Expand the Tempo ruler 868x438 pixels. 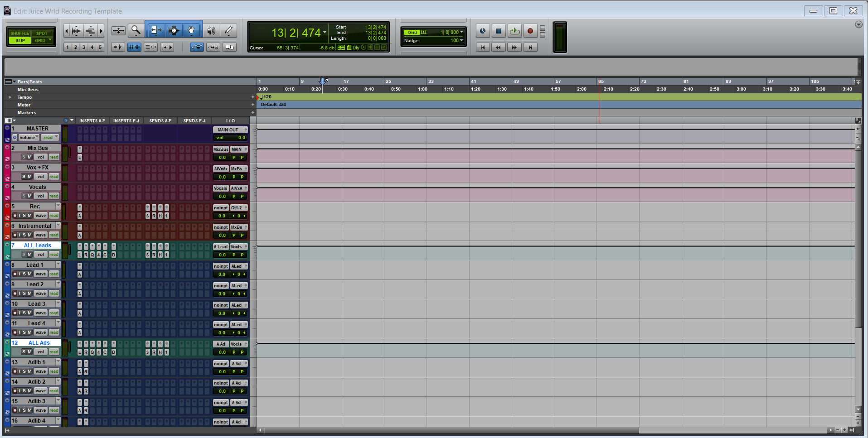pos(10,97)
